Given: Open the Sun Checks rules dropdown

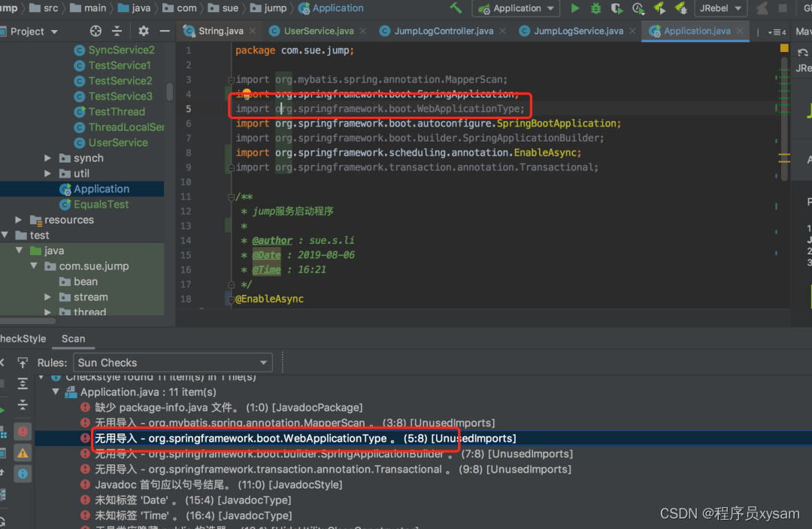Looking at the screenshot, I should pos(173,362).
